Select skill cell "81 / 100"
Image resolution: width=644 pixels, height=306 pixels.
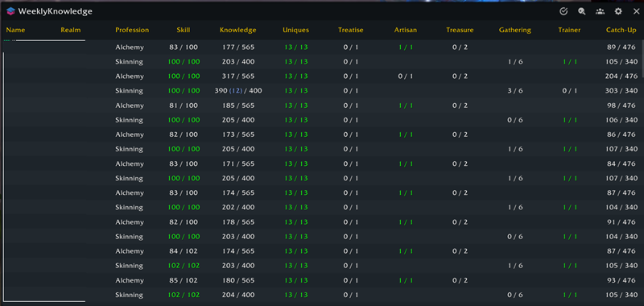pyautogui.click(x=184, y=105)
